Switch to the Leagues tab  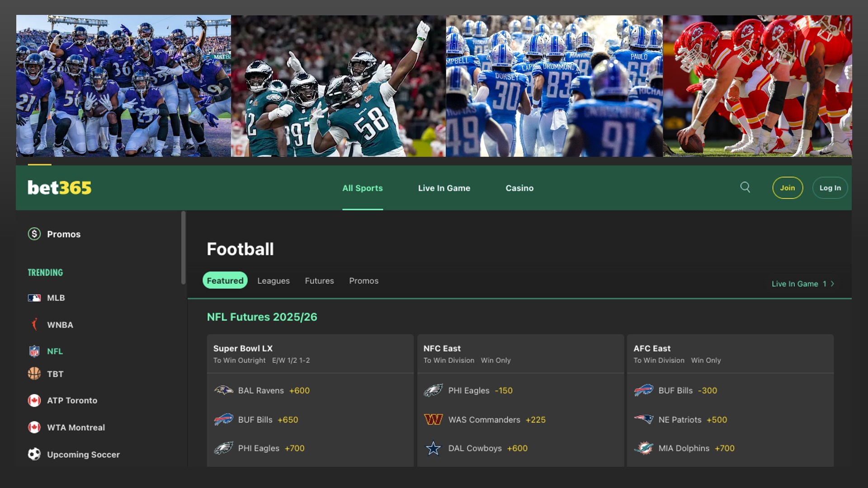274,281
